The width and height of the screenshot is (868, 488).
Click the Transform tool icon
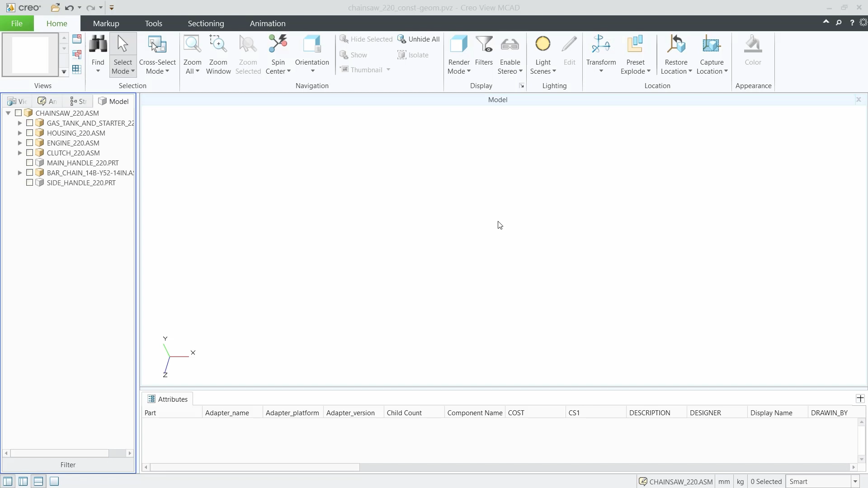pyautogui.click(x=601, y=44)
